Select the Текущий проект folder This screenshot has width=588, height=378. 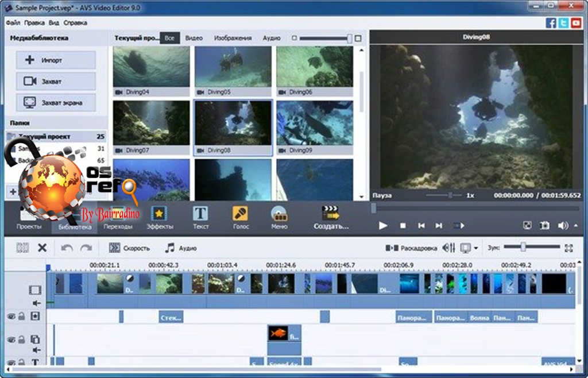pos(56,137)
